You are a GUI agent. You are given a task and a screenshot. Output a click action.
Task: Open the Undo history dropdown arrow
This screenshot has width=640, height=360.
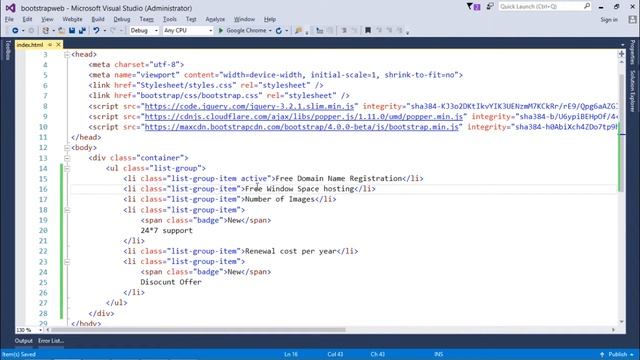[104, 31]
